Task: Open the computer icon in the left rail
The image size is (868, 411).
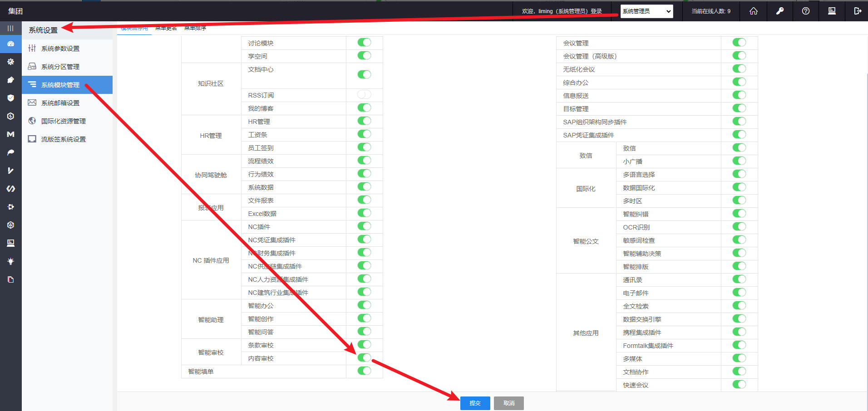Action: click(10, 243)
